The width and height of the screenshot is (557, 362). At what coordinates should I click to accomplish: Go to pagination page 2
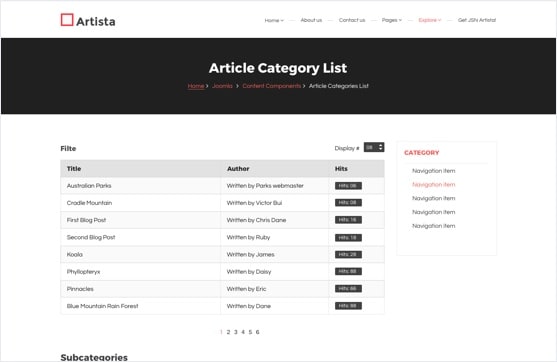[228, 332]
